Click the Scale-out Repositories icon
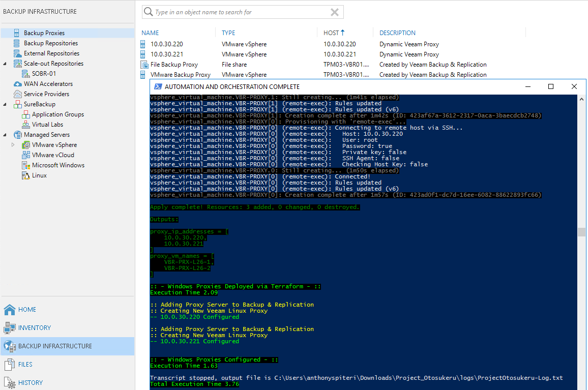Image resolution: width=588 pixels, height=390 pixels. pos(18,64)
